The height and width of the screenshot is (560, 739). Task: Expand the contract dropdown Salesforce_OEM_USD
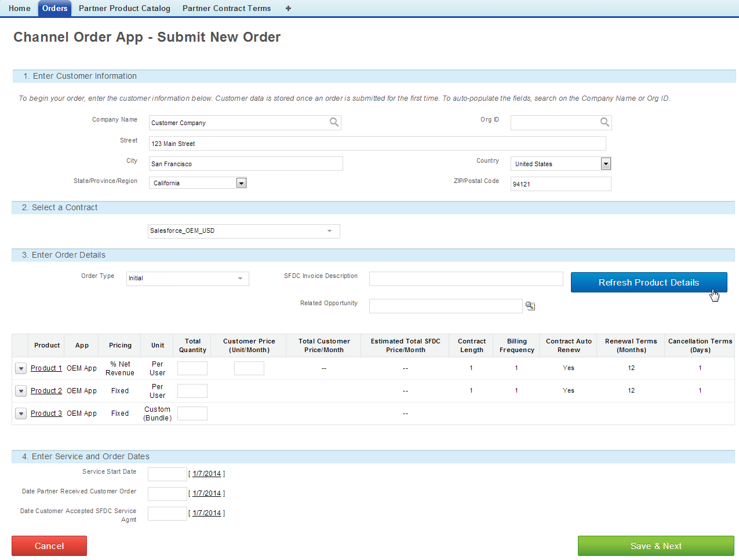[x=243, y=231]
